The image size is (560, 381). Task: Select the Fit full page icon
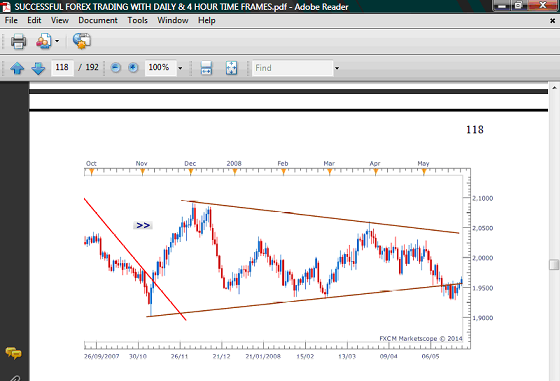(231, 68)
